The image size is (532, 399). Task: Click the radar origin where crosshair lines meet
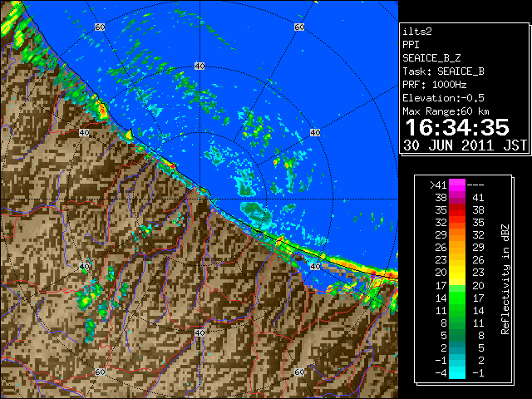(x=199, y=199)
